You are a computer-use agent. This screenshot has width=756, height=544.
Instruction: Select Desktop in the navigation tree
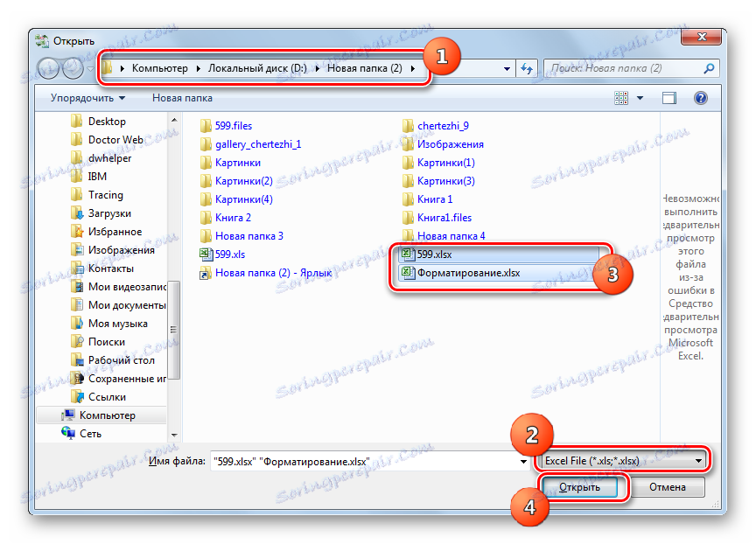(x=107, y=122)
